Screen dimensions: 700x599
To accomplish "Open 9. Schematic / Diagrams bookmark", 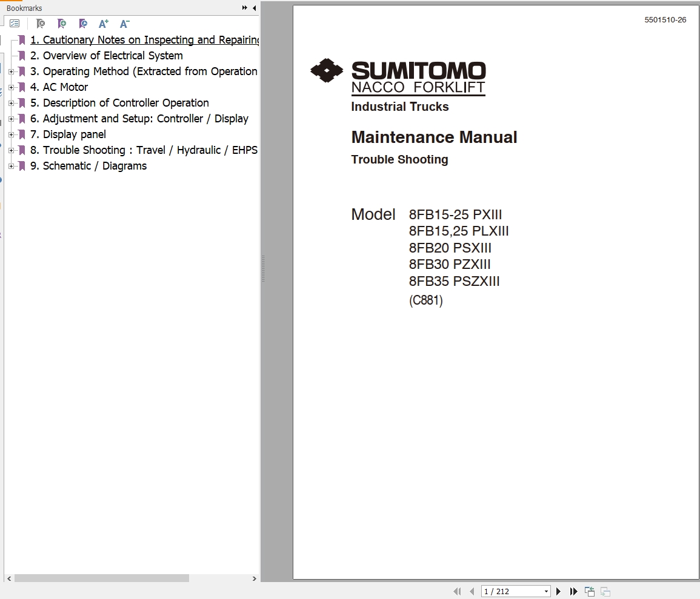I will tap(88, 165).
